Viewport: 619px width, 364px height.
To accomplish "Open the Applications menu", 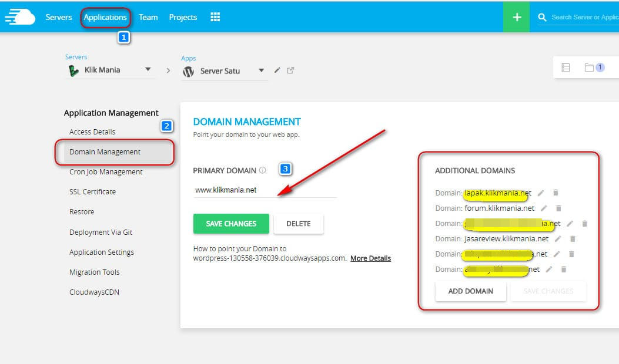I will pos(105,18).
